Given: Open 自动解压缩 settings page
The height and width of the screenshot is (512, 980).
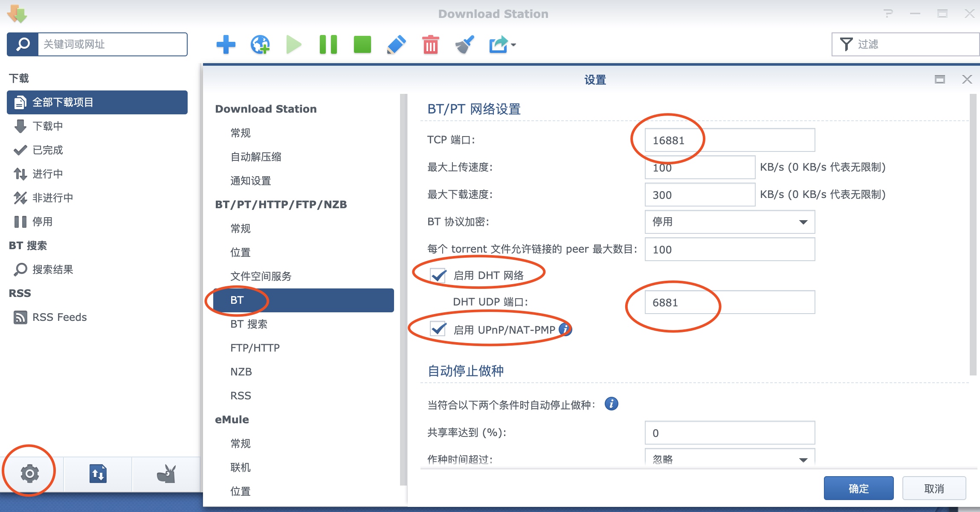Looking at the screenshot, I should tap(304, 157).
